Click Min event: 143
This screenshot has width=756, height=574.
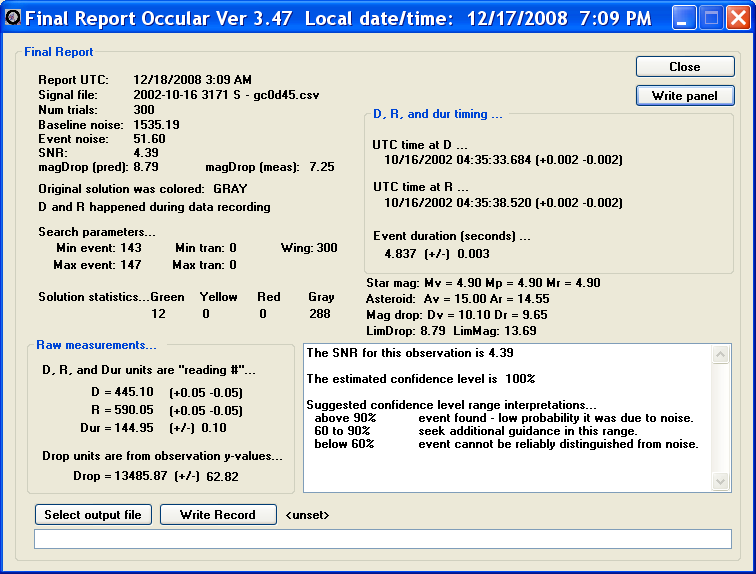click(99, 248)
